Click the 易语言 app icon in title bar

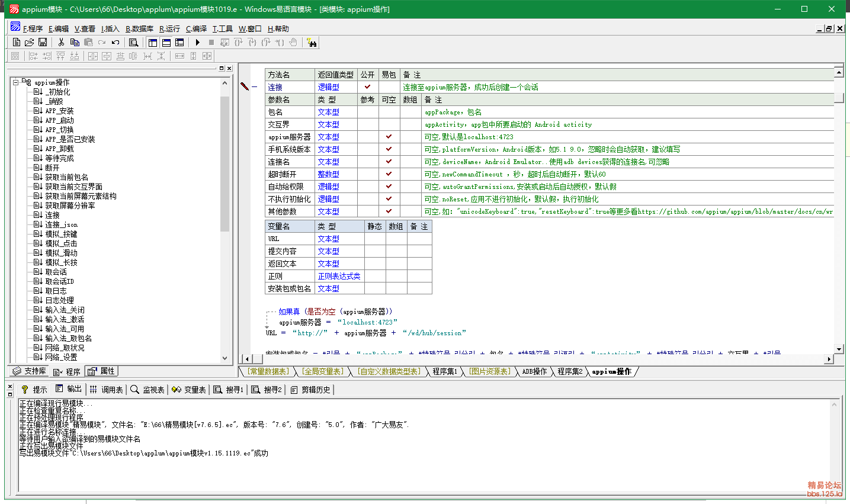pos(14,9)
